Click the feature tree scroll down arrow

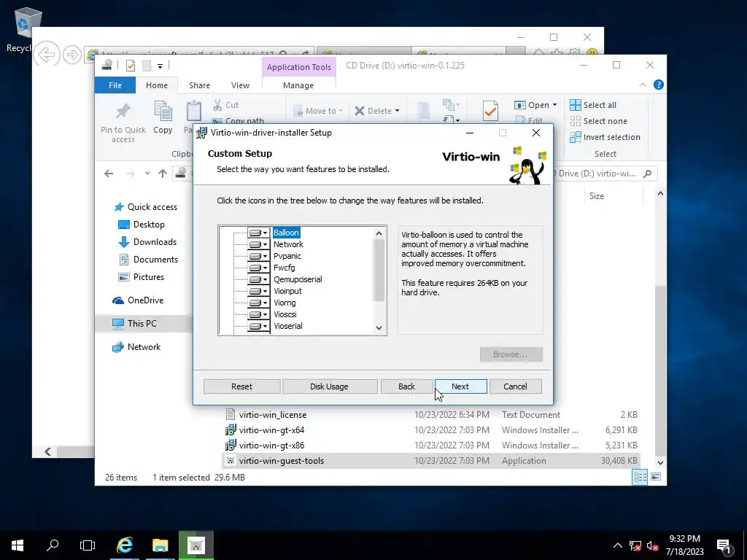(x=379, y=327)
